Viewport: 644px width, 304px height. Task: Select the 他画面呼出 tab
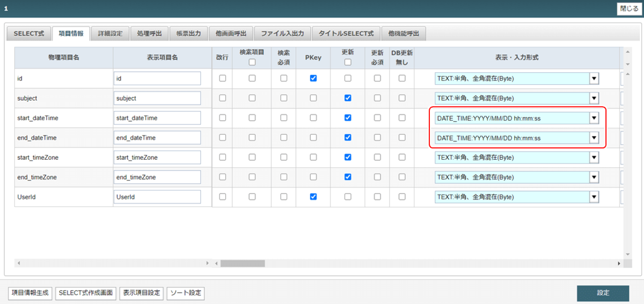[231, 33]
